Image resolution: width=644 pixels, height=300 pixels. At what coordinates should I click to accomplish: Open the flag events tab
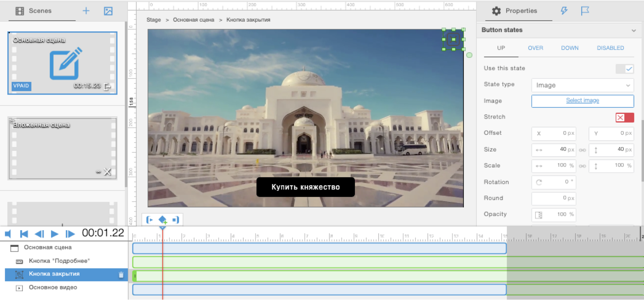(x=585, y=11)
